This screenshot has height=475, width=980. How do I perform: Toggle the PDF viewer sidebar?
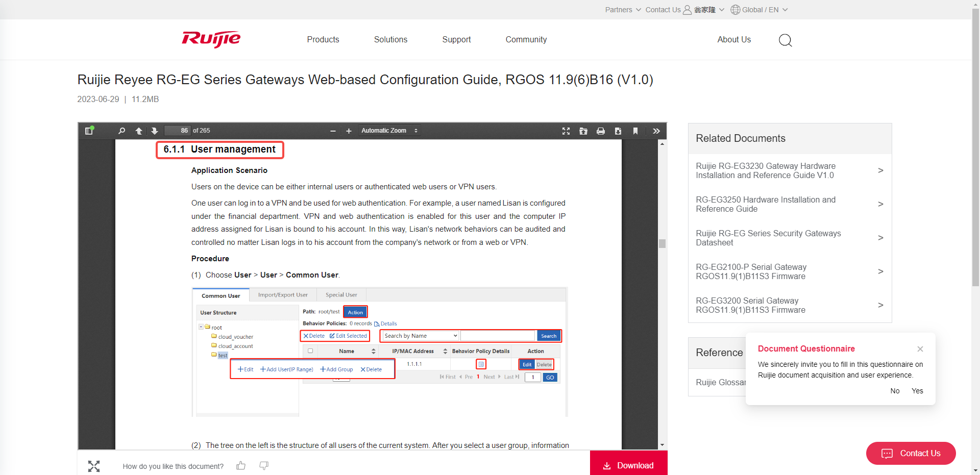coord(89,131)
